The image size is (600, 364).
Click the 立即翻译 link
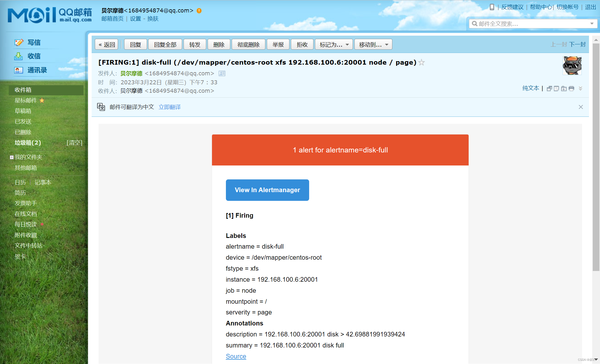tap(170, 107)
